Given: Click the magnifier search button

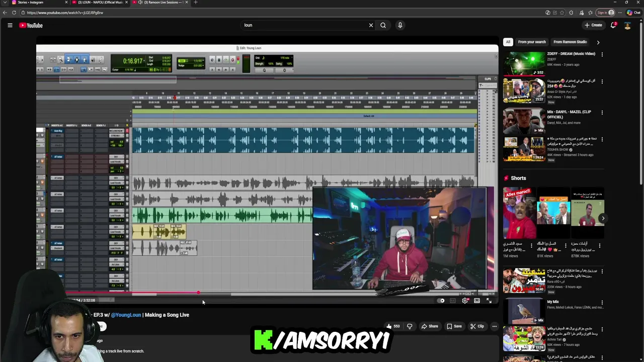Looking at the screenshot, I should click(x=383, y=25).
